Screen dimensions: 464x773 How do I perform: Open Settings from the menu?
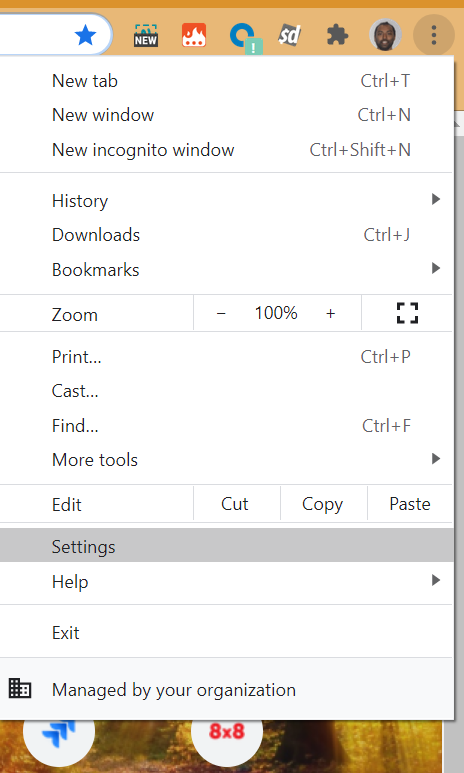(x=226, y=545)
